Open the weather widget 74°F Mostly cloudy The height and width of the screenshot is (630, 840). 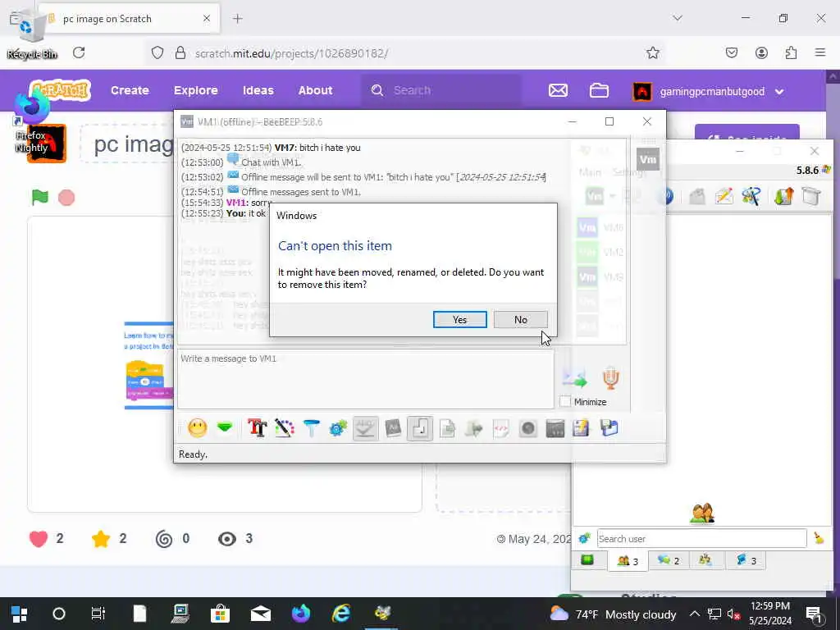tap(614, 614)
